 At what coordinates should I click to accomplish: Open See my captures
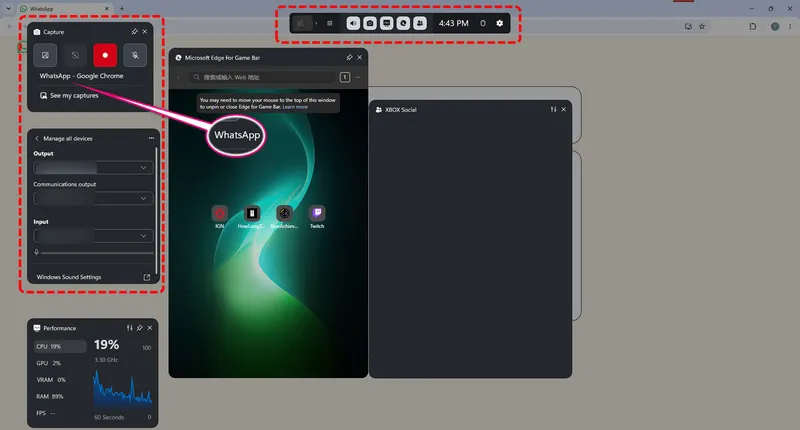[x=69, y=95]
